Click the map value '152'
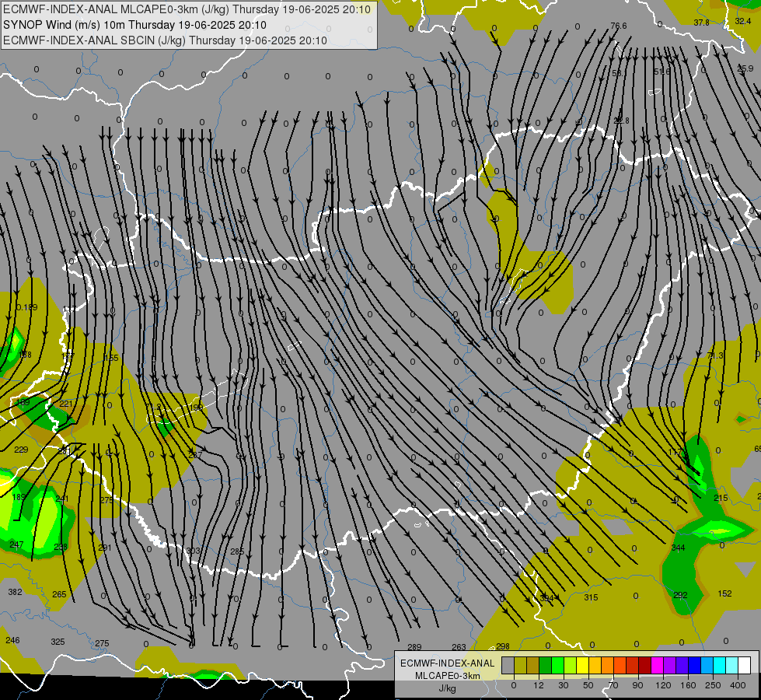The height and width of the screenshot is (700, 761). (x=724, y=593)
